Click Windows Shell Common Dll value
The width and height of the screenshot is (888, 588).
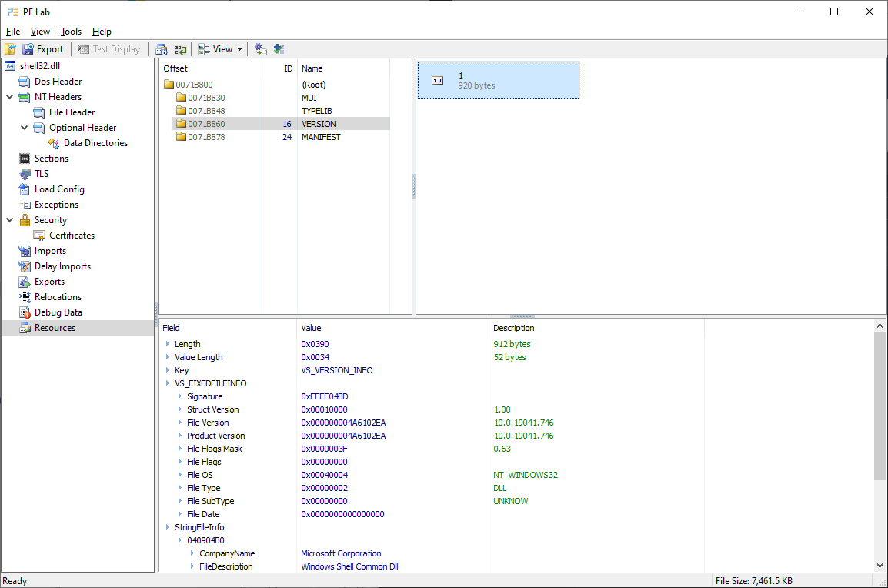click(349, 566)
